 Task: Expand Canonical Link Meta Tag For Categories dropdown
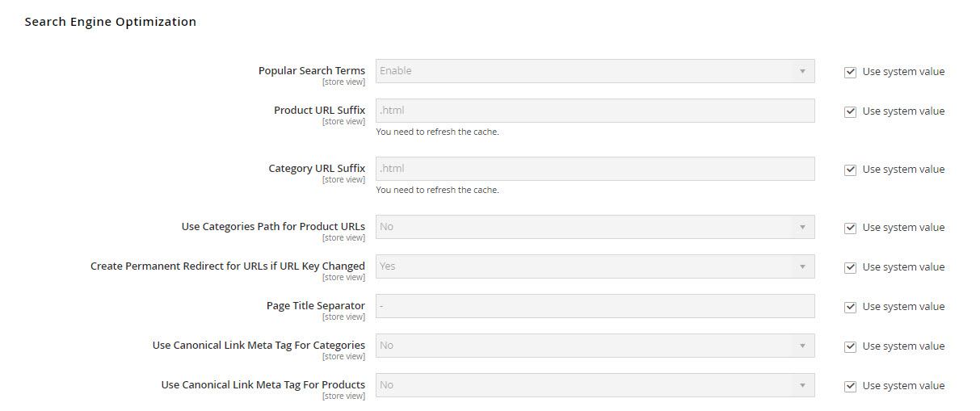(595, 346)
